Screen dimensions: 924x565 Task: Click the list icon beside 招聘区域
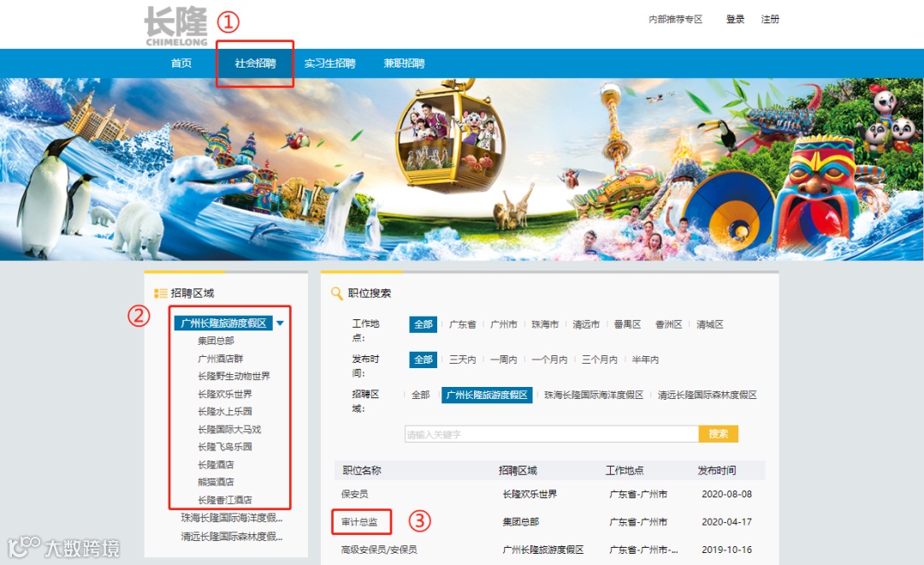(x=160, y=293)
